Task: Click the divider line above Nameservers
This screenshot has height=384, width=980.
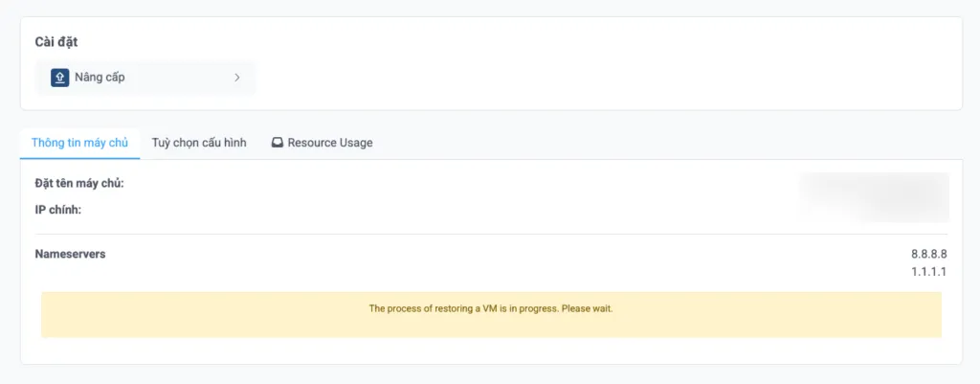Action: [490, 234]
